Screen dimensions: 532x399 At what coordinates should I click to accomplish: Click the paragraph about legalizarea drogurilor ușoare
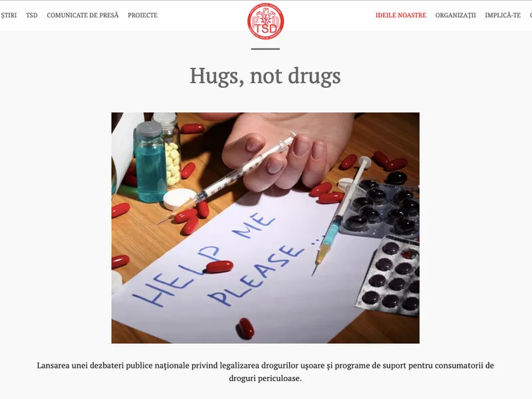click(x=265, y=372)
